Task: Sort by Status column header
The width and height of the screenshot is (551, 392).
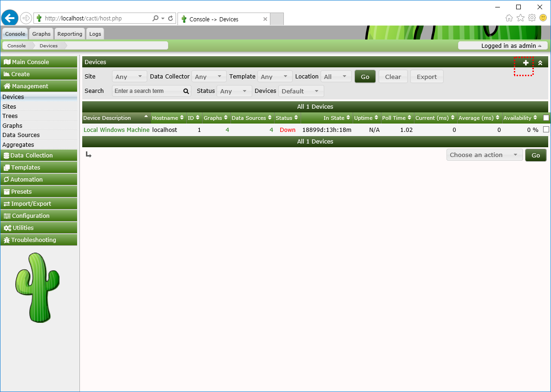Action: (x=287, y=118)
